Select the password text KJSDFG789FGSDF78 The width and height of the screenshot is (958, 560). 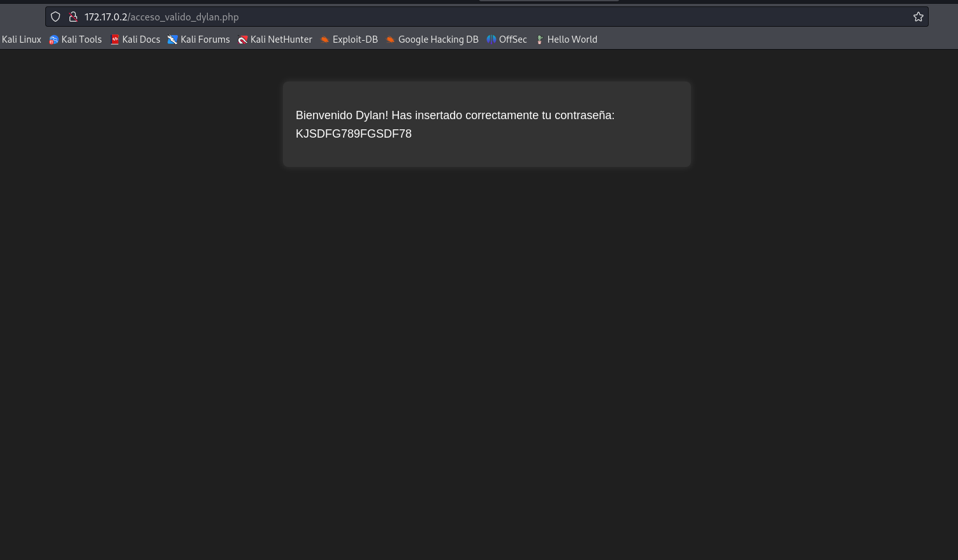click(x=354, y=134)
